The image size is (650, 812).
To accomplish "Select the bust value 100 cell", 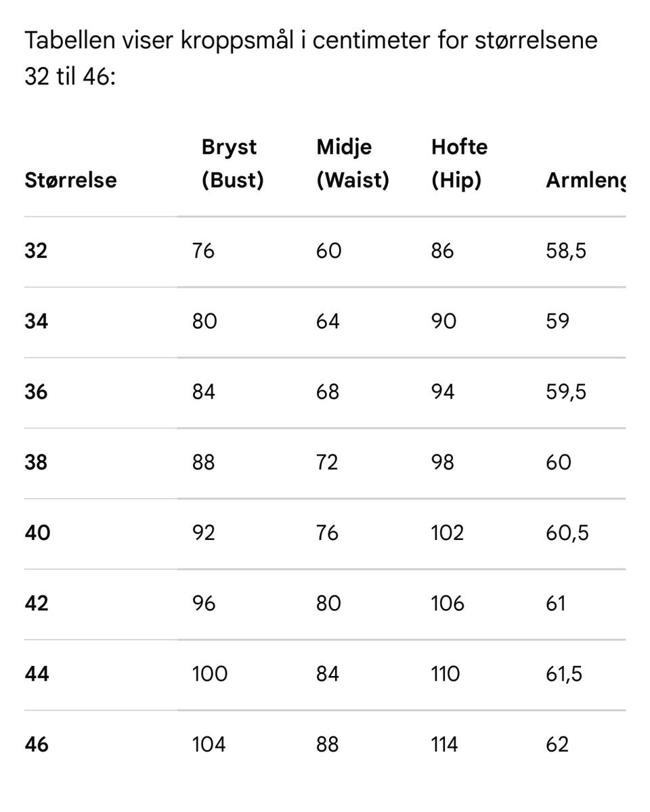I will [210, 674].
